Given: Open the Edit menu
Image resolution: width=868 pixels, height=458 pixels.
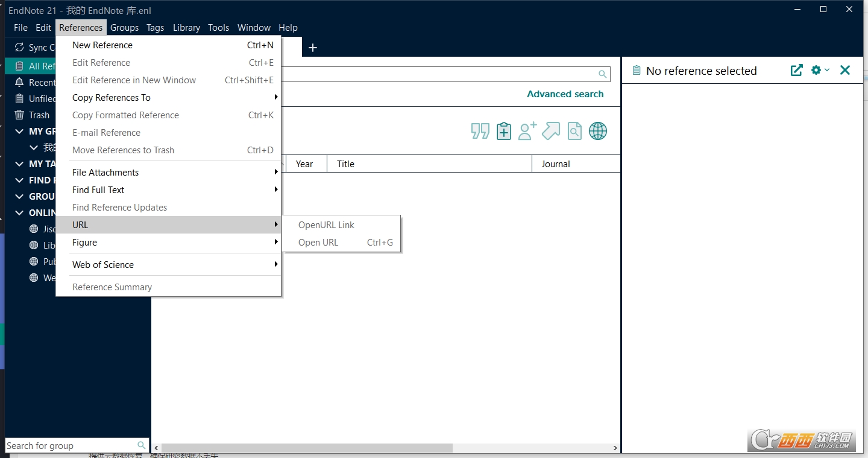Looking at the screenshot, I should [43, 28].
